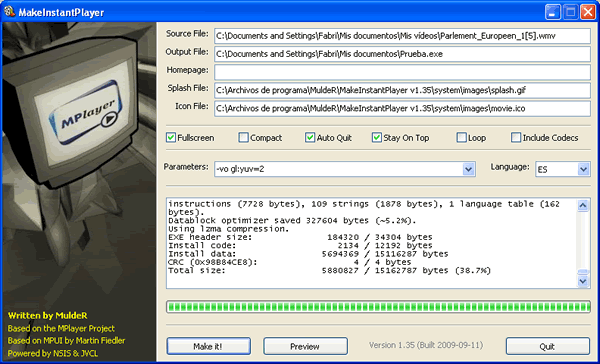Click 'Powered by NSIS & JVCL' text

[53, 353]
